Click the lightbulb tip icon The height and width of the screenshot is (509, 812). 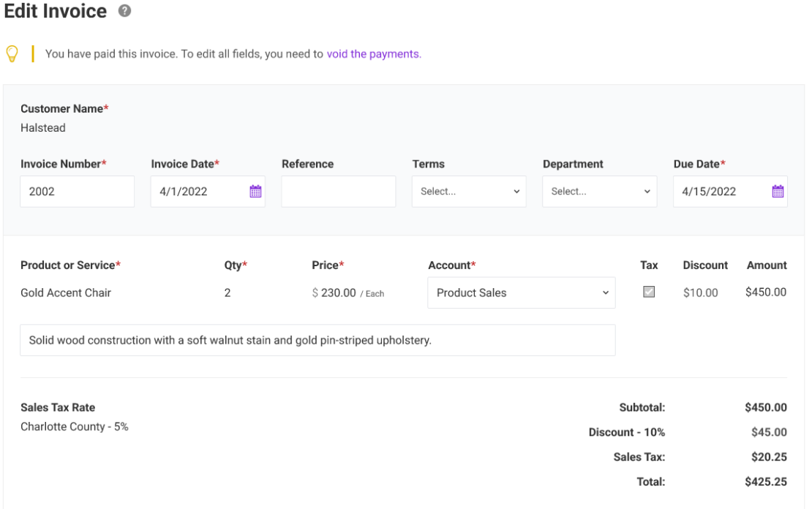pyautogui.click(x=12, y=53)
